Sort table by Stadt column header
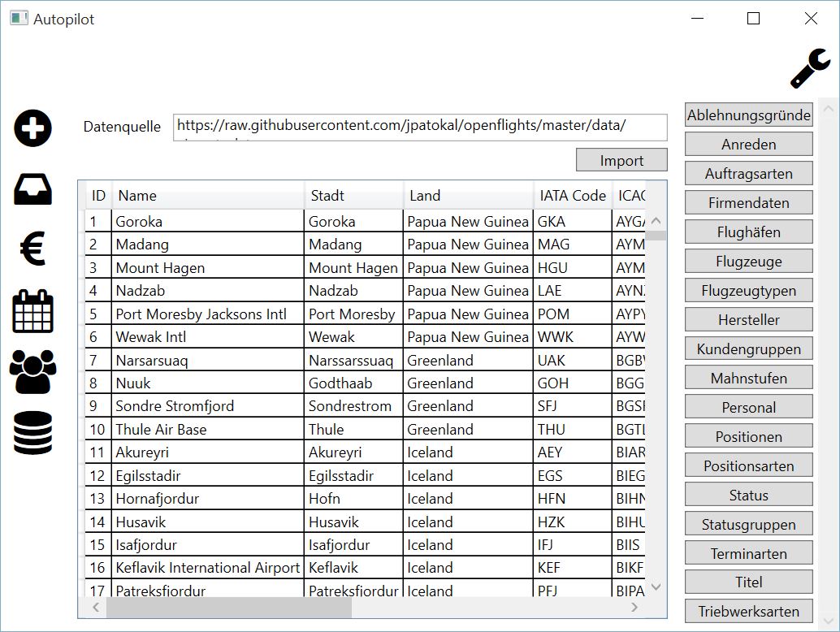 353,196
